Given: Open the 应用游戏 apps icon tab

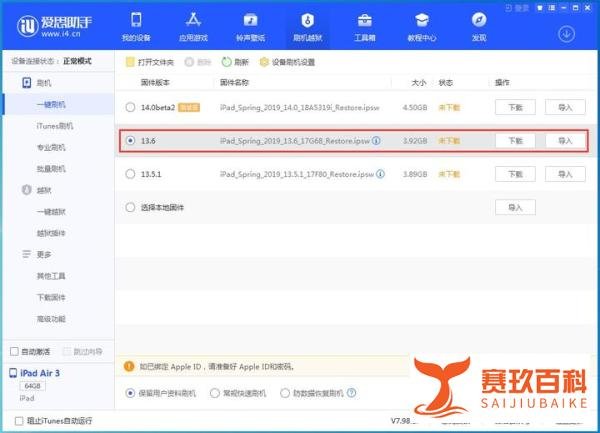Looking at the screenshot, I should click(193, 26).
